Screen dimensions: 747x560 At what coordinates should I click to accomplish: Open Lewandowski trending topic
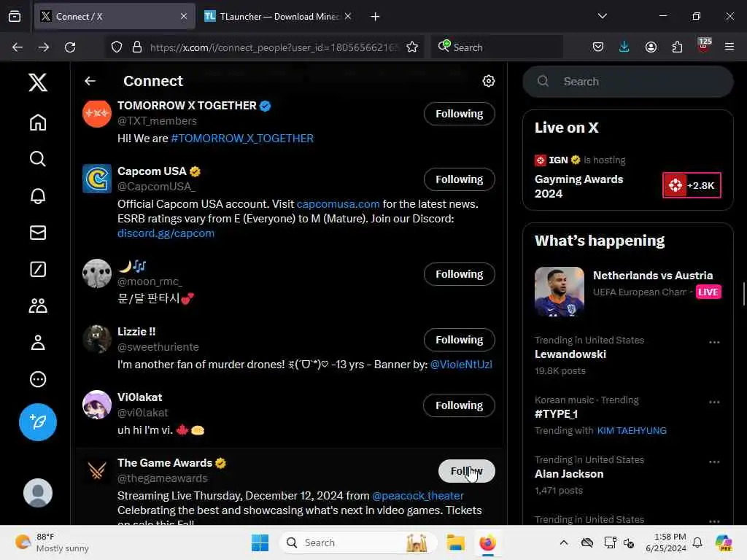click(x=570, y=354)
